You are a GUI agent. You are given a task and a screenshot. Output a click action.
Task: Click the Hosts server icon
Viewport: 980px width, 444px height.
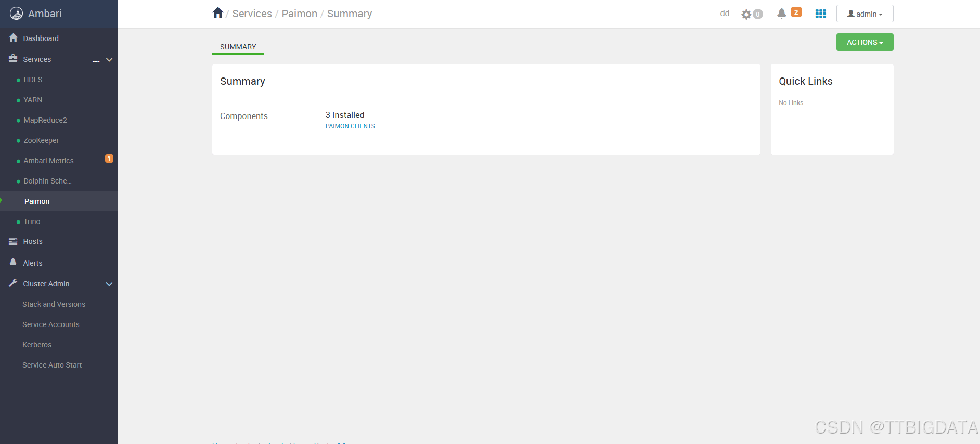coord(14,241)
